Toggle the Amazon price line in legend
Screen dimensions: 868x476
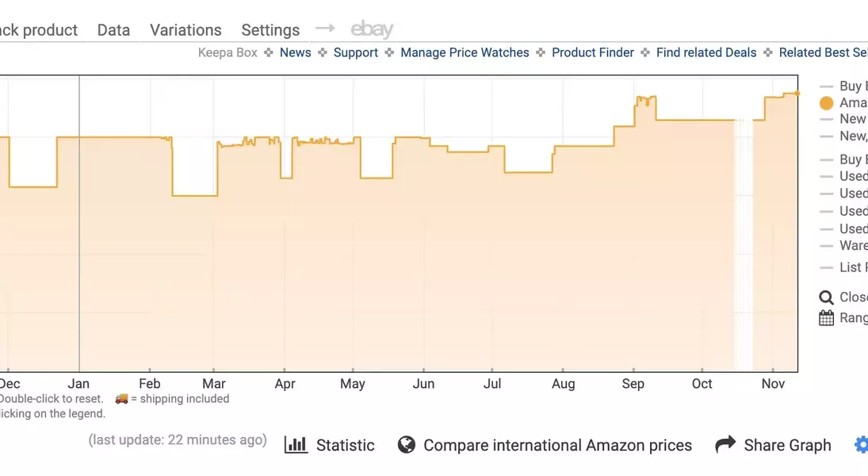point(827,103)
